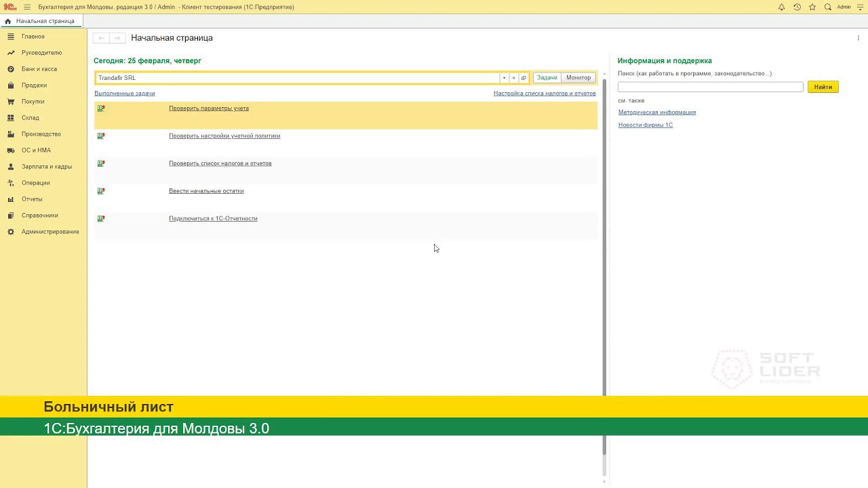Click Зарплата и кадры person icon
The width and height of the screenshot is (868, 488).
11,167
